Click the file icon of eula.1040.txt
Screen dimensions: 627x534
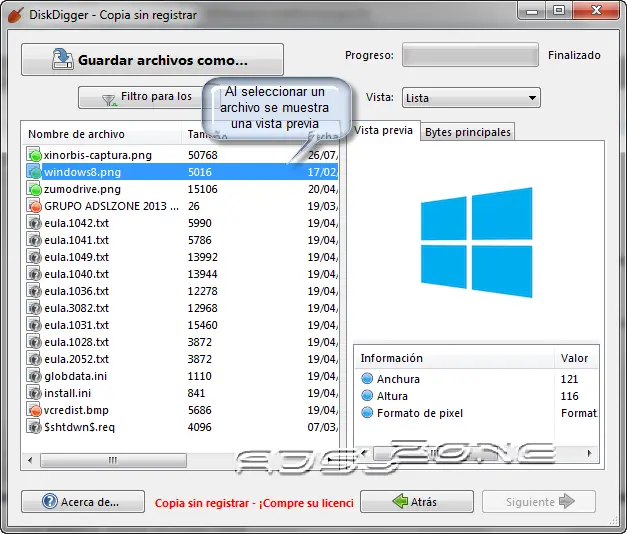(34, 274)
